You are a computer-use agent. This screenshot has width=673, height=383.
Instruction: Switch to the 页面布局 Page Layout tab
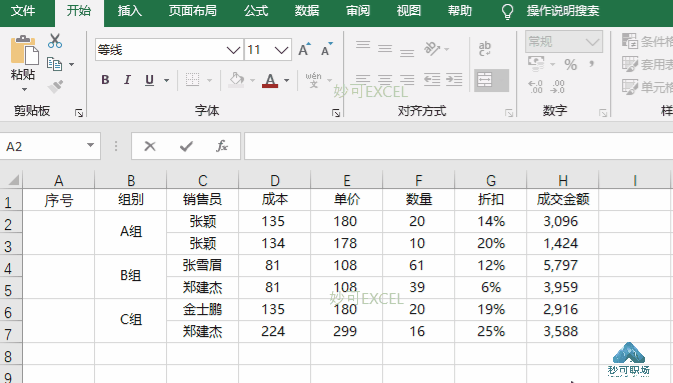pyautogui.click(x=192, y=11)
